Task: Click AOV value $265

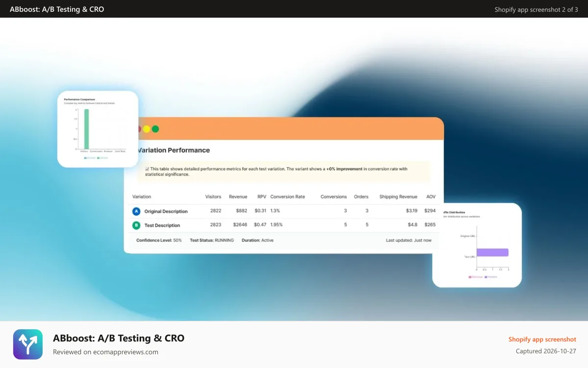Action: [430, 225]
